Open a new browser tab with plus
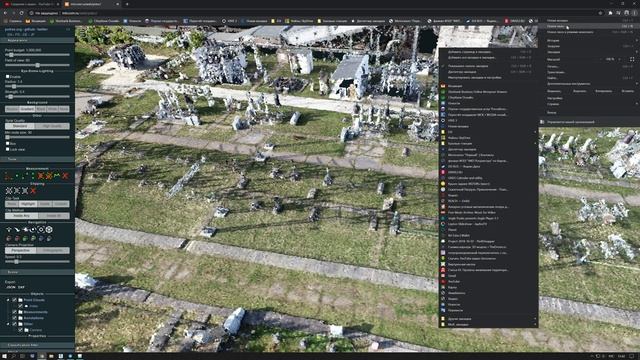This screenshot has height=360, width=640. [127, 4]
